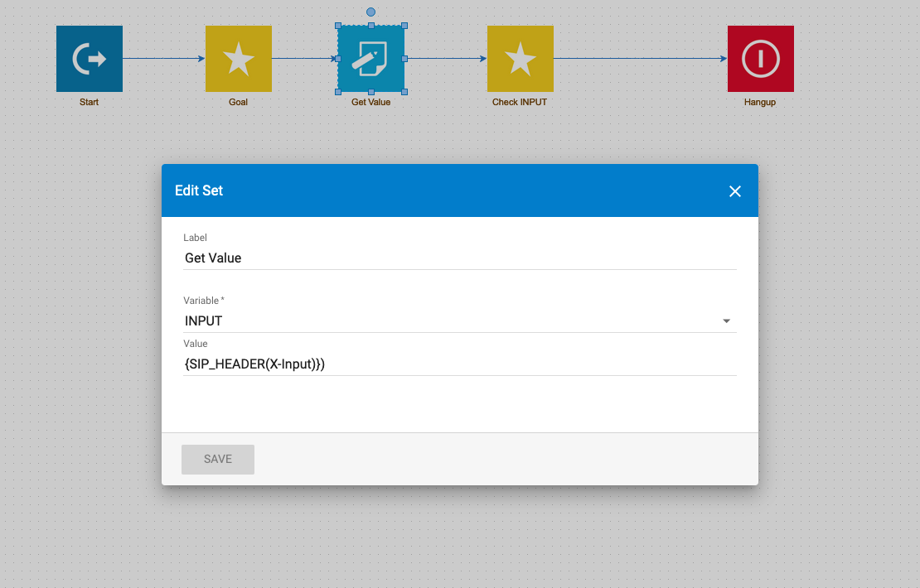Screen dimensions: 920x588
Task: Close the Edit Set dialog
Action: 734,191
